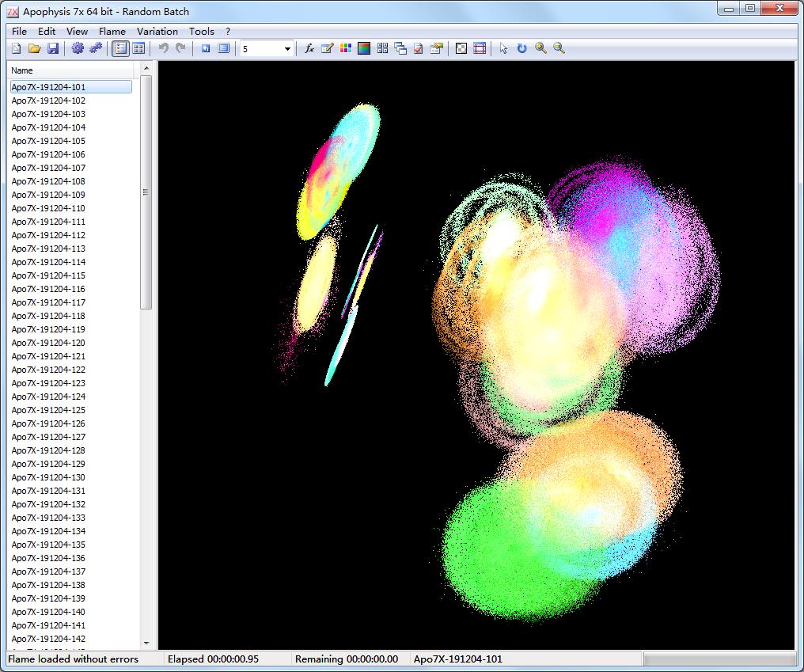Image resolution: width=804 pixels, height=672 pixels.
Task: Create a new blank flame
Action: tap(14, 48)
